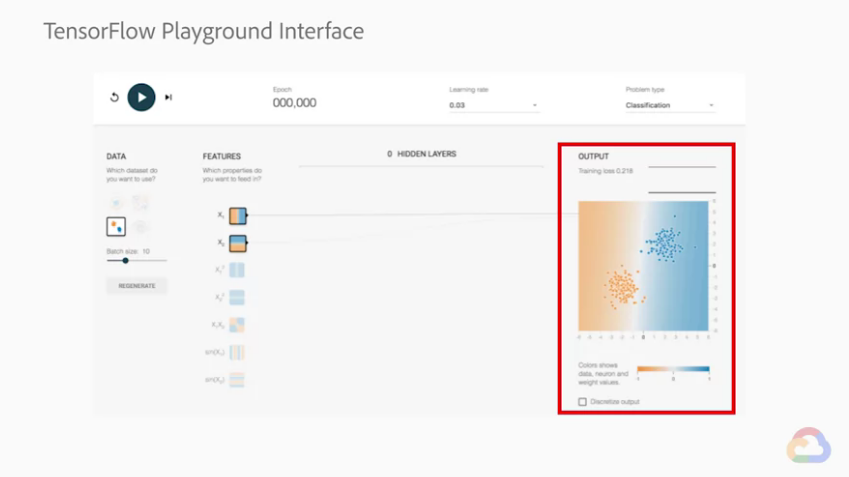This screenshot has width=849, height=477.
Task: Select the circle dataset thumbnail
Action: (116, 202)
